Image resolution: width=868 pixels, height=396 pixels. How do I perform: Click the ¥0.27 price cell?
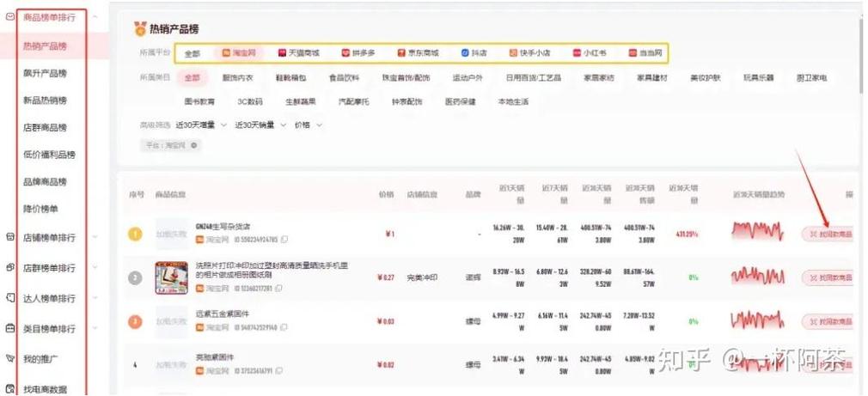tap(385, 277)
